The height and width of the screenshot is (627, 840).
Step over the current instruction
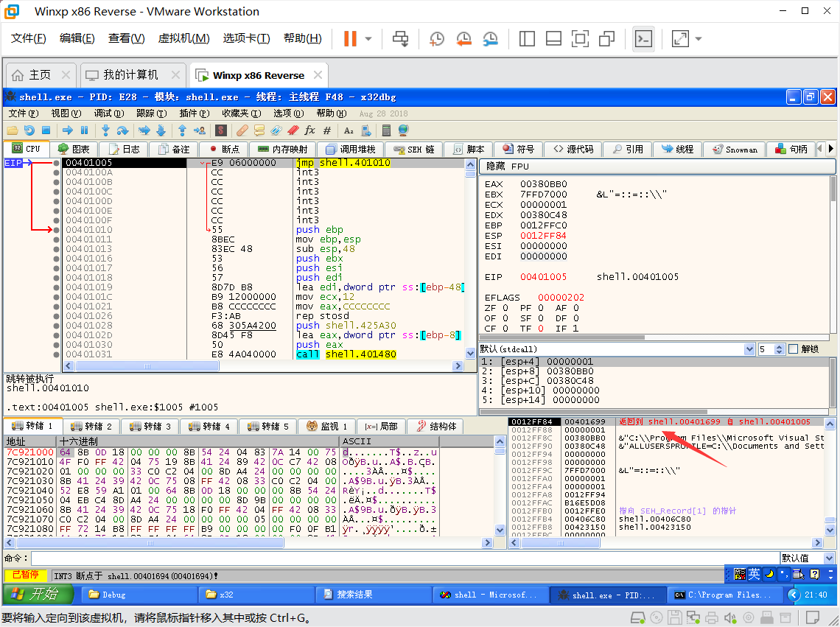(x=122, y=130)
